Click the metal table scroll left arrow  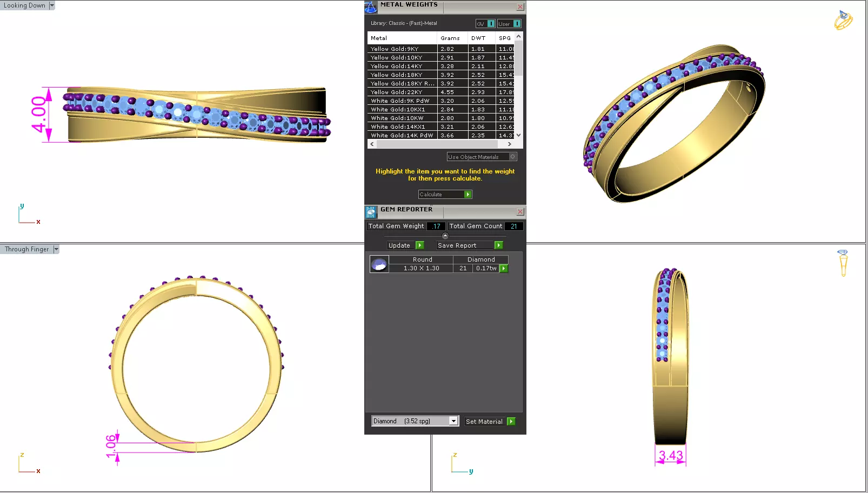[x=372, y=144]
